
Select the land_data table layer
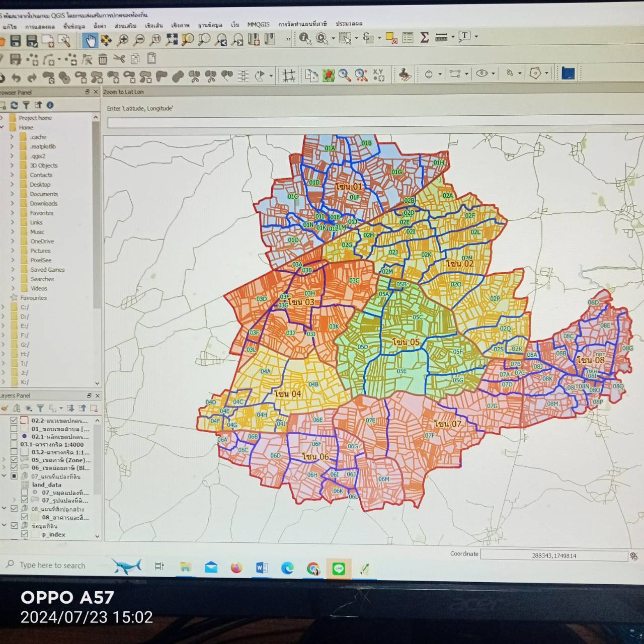46,485
